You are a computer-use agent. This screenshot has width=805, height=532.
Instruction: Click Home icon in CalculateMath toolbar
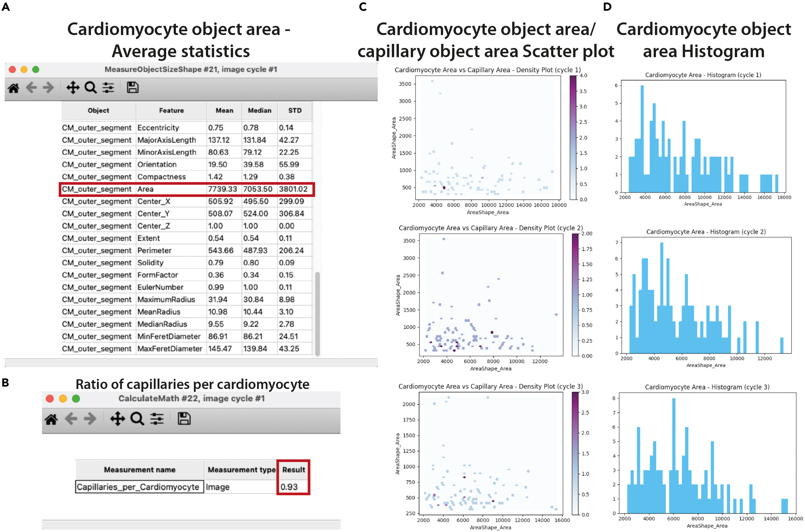point(51,419)
